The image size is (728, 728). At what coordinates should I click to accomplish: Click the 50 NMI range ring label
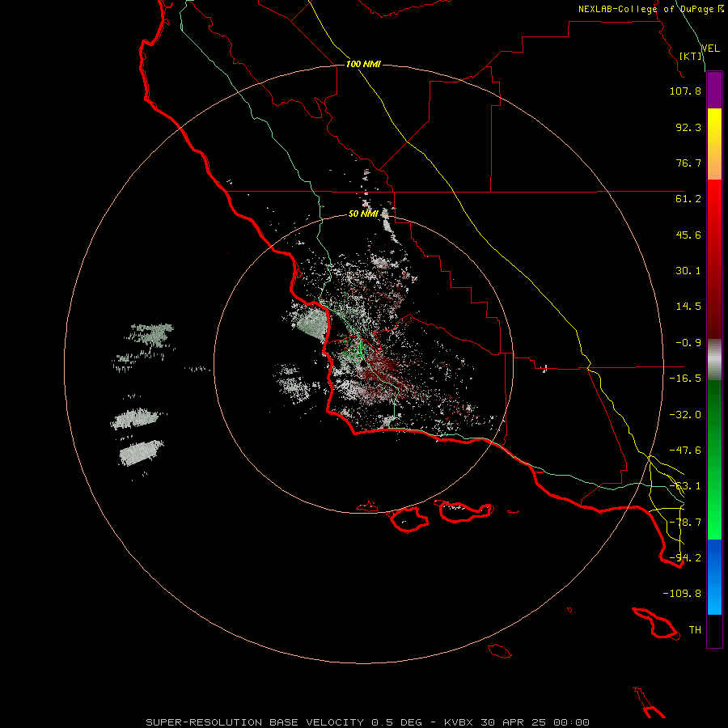point(363,214)
